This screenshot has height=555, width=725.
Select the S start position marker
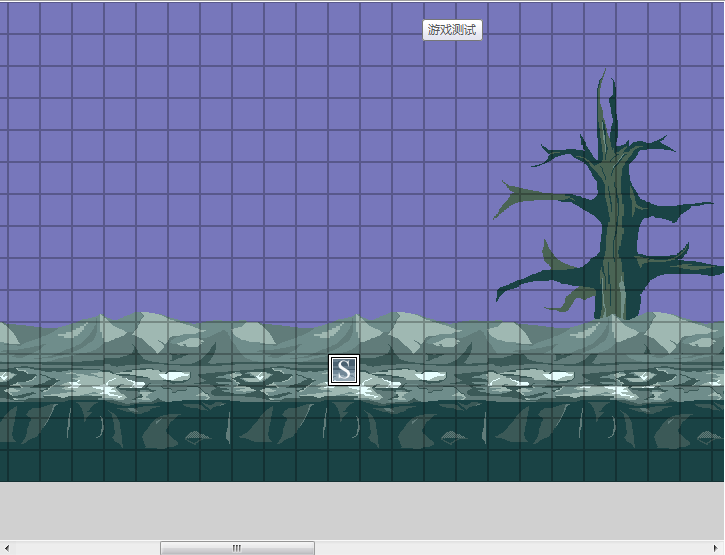(344, 370)
